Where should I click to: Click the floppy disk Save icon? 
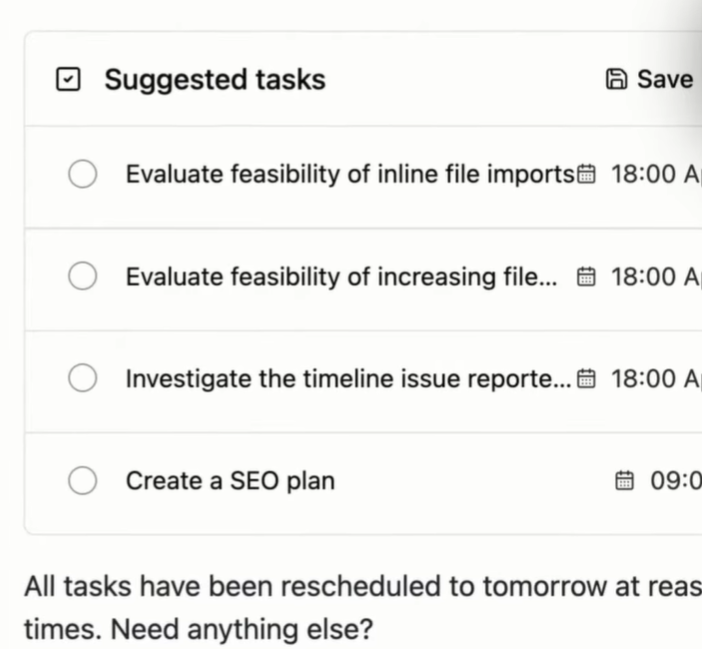tap(617, 80)
